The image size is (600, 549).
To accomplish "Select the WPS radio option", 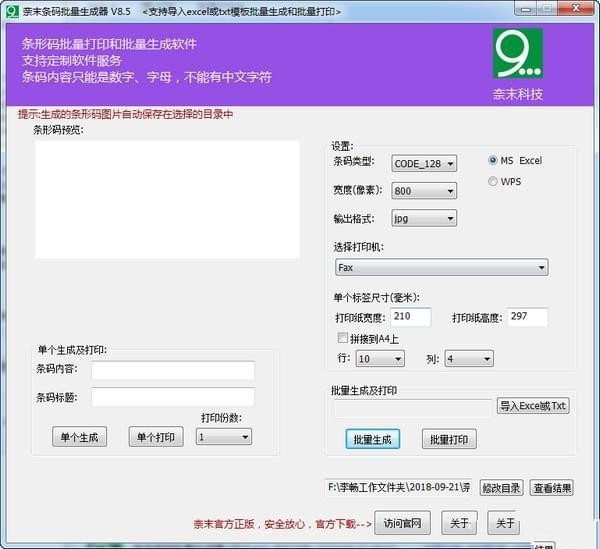I will click(493, 181).
